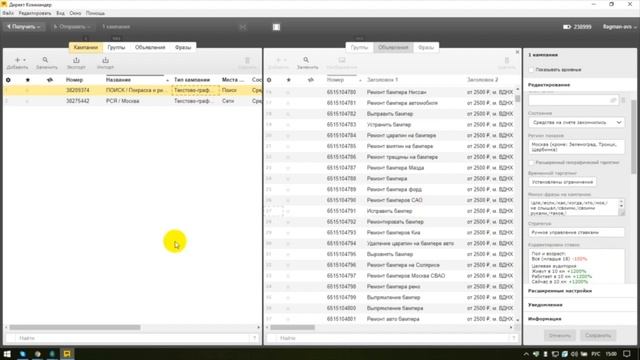Click the Импорт icon in campaigns toolbar
The width and height of the screenshot is (640, 360).
[105, 60]
